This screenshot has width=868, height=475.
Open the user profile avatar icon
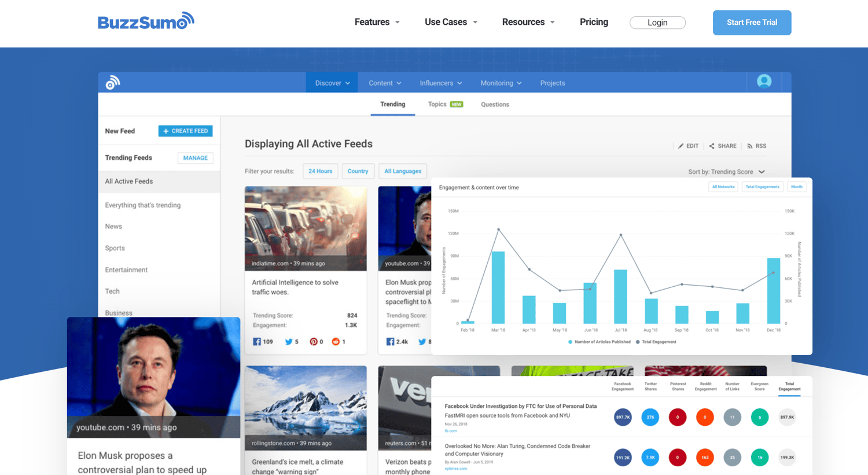pyautogui.click(x=764, y=82)
